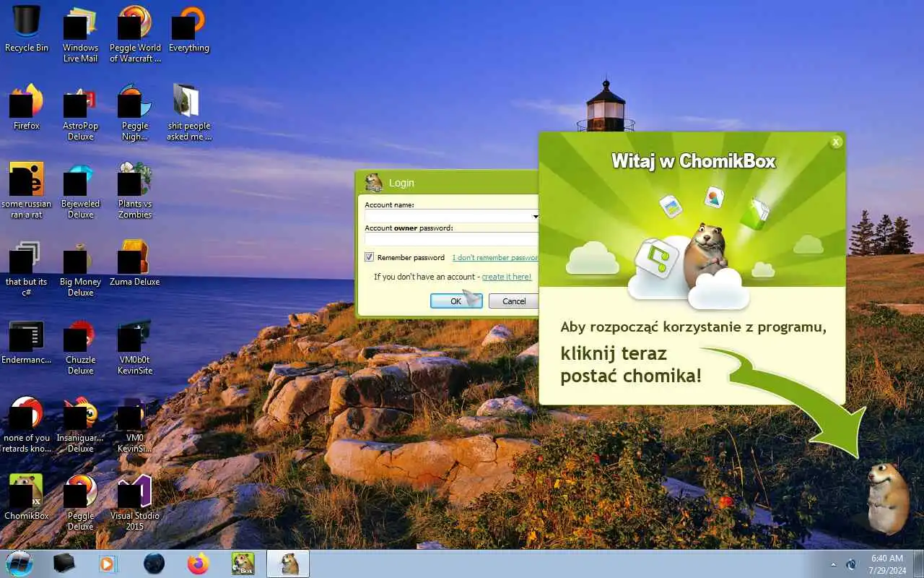Select the Peggle Nights desktop icon

(135, 111)
